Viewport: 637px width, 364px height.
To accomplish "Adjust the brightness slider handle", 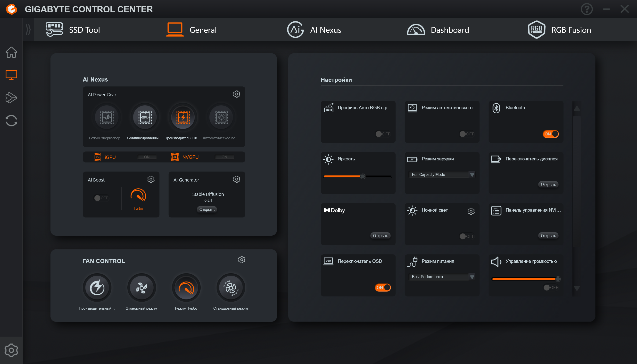I will (363, 176).
